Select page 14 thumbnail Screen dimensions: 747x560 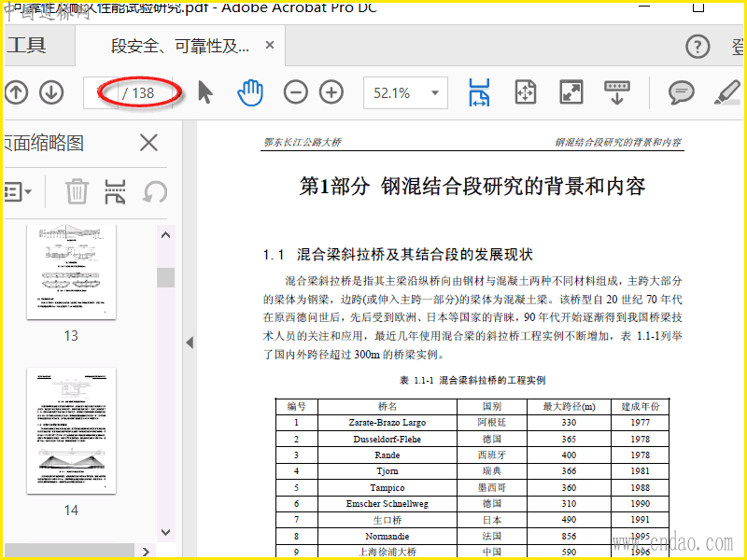[71, 431]
